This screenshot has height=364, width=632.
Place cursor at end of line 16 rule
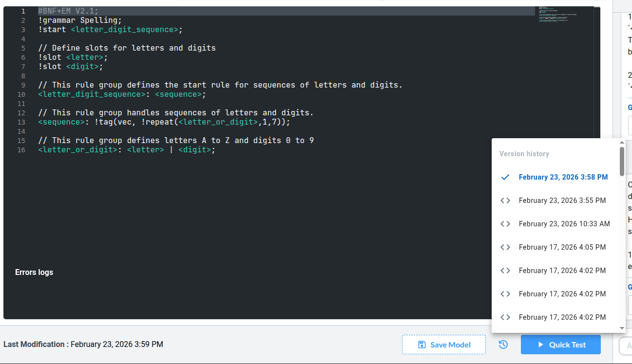(x=216, y=150)
